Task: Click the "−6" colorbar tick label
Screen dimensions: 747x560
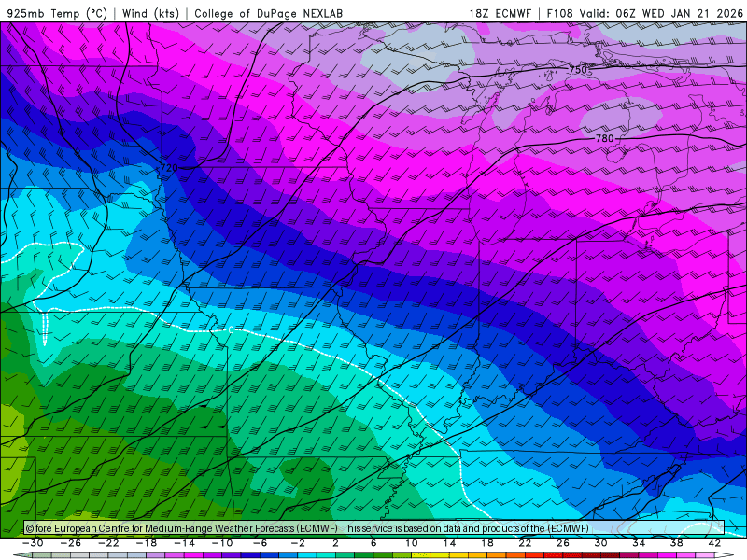Action: [x=260, y=543]
